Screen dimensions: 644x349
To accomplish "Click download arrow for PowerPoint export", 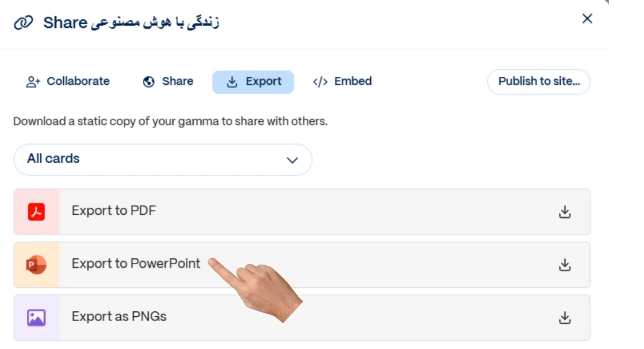I will click(565, 265).
